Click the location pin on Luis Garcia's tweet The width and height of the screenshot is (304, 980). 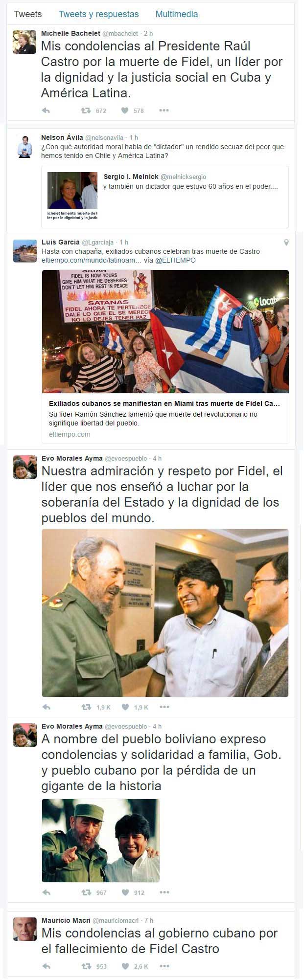286,242
